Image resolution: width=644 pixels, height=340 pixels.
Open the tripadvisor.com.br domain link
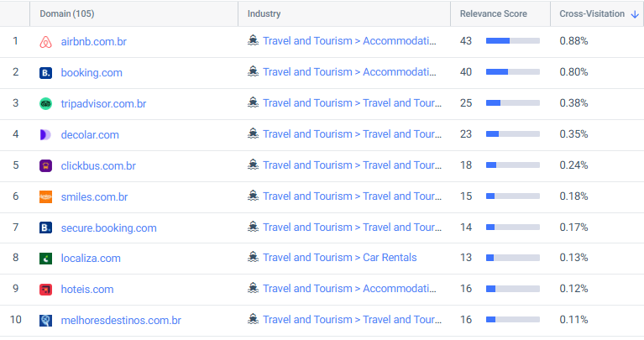[103, 103]
